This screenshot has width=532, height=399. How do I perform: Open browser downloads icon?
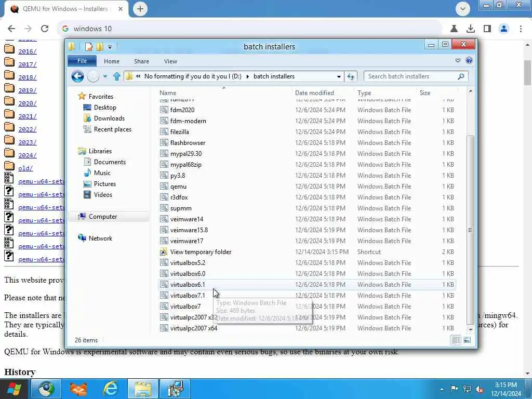[470, 29]
